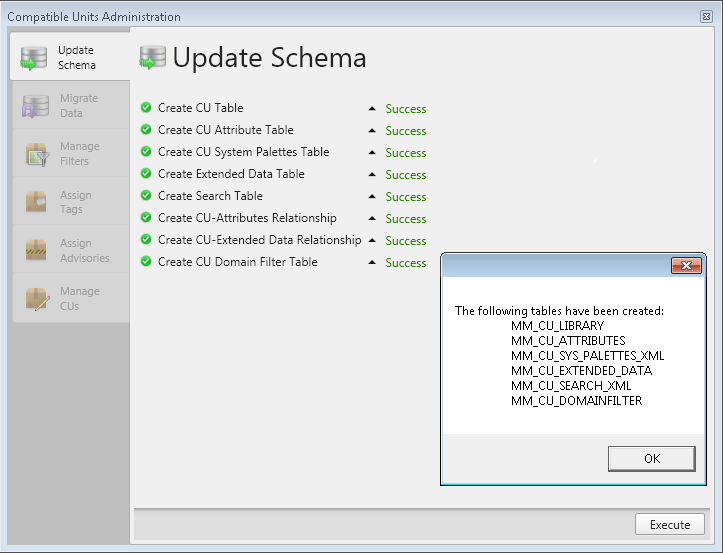Click the Manage Filters sidebar icon
Viewport: 723px width, 553px height.
(x=36, y=154)
